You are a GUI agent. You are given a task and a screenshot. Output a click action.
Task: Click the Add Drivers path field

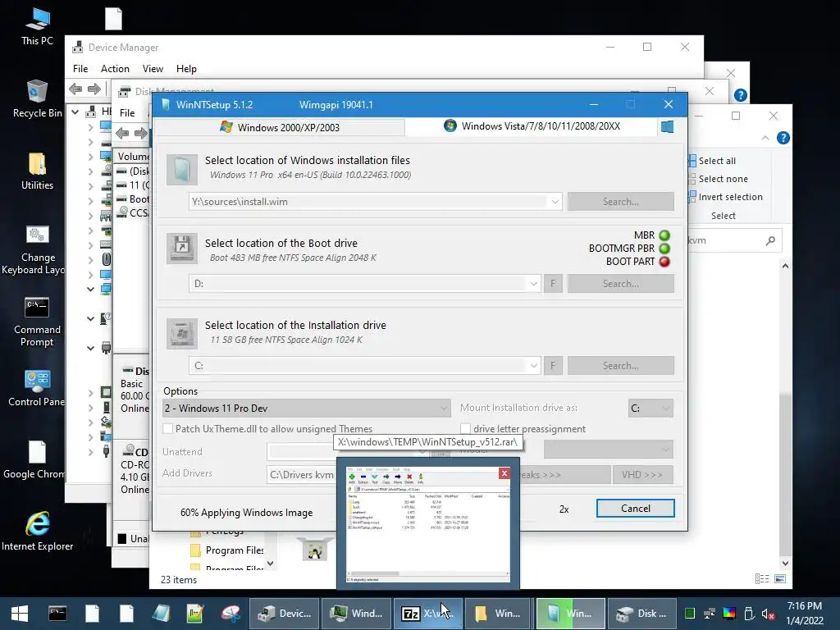click(302, 475)
